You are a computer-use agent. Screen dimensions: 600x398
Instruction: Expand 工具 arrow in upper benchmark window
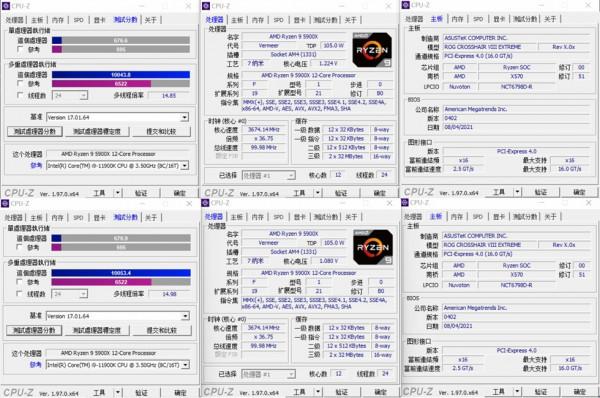(x=118, y=192)
